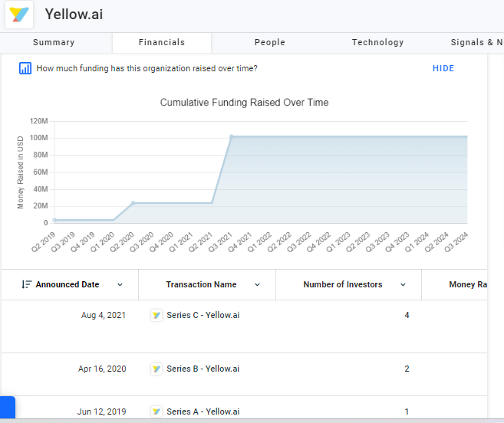Switch to the Signals & News tab
The image size is (504, 423).
pos(476,42)
